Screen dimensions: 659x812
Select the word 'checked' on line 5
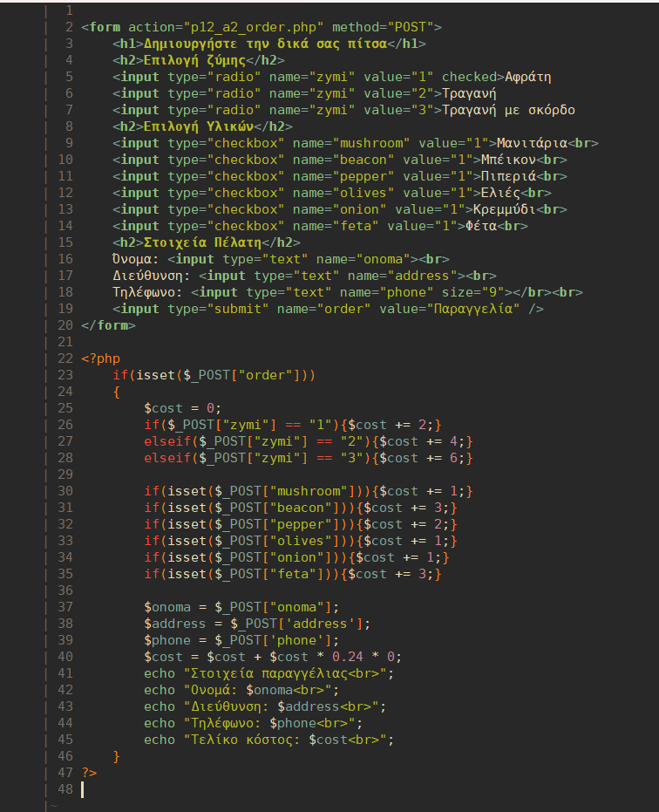(472, 77)
